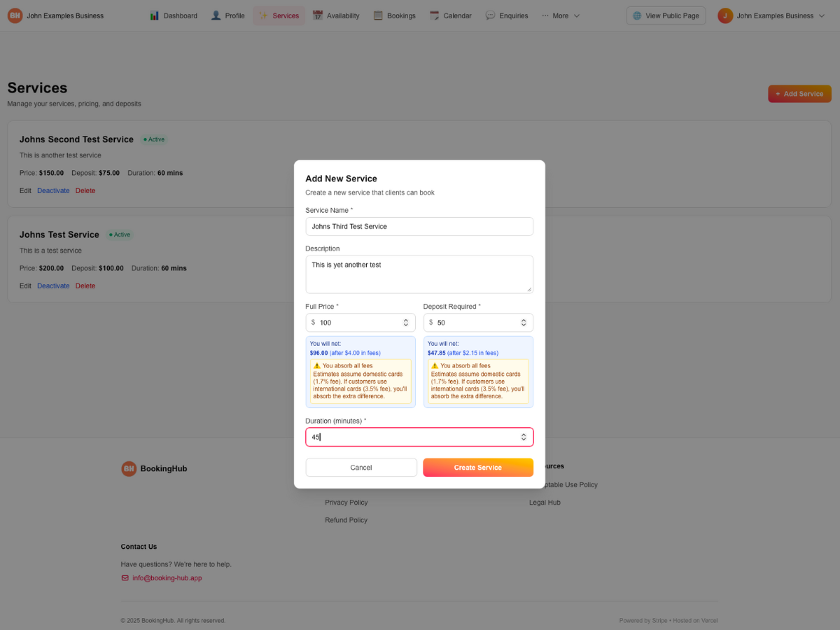Expand the More navigation dropdown
840x630 pixels.
click(x=560, y=15)
